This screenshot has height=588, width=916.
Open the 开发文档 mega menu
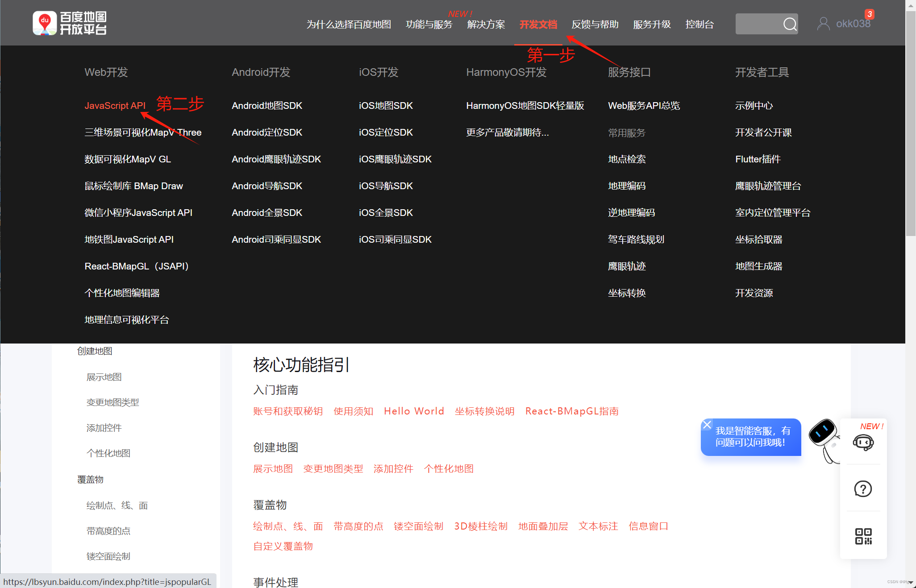tap(538, 25)
